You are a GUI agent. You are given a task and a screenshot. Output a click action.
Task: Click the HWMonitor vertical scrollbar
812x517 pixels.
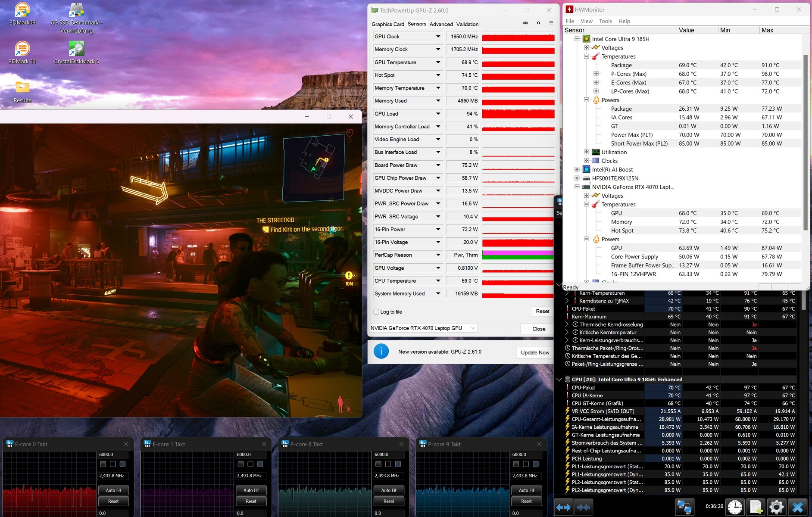[x=805, y=142]
